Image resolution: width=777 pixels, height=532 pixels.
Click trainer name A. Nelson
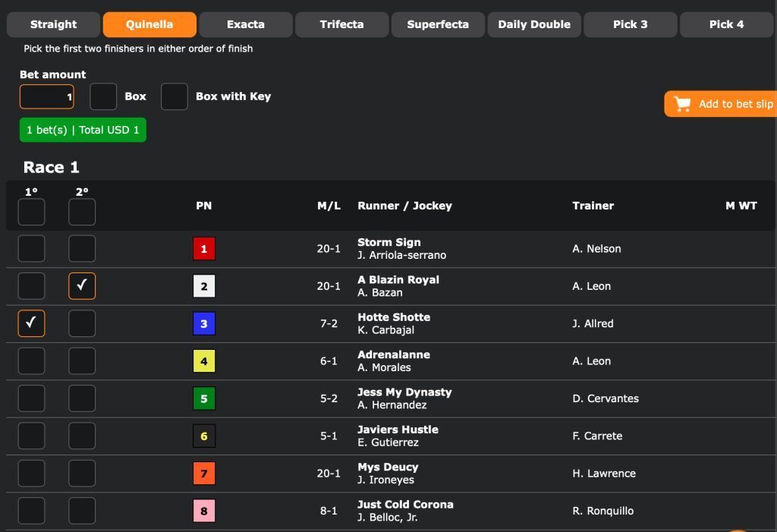click(x=596, y=249)
